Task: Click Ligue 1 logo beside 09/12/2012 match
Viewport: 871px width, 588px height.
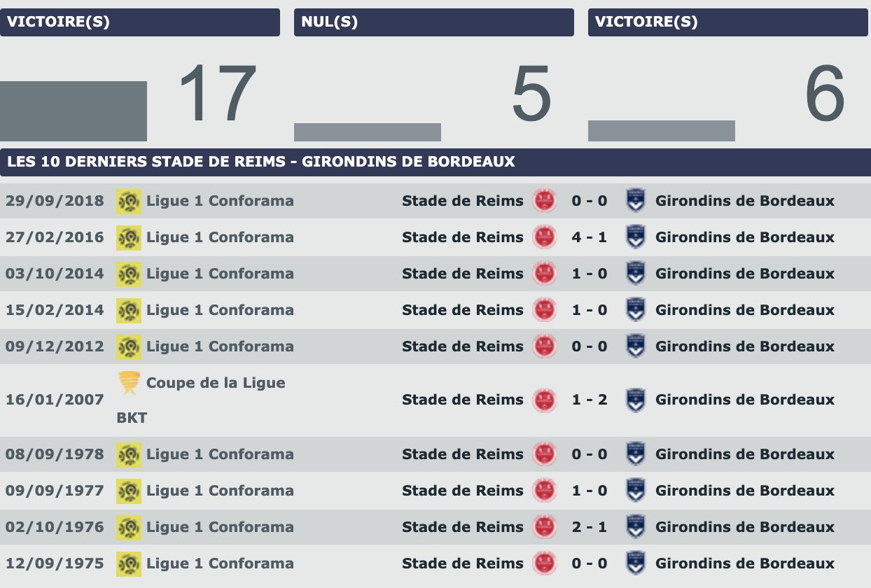Action: click(x=129, y=346)
